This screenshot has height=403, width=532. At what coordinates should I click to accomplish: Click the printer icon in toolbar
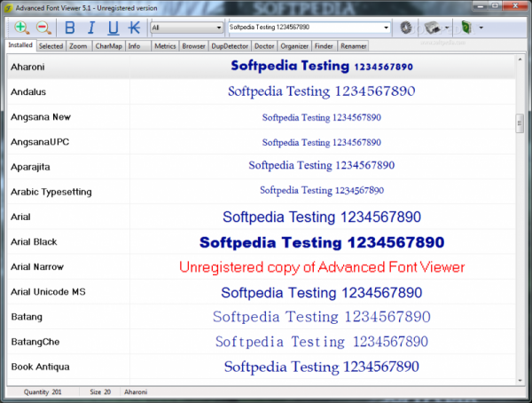click(x=433, y=28)
